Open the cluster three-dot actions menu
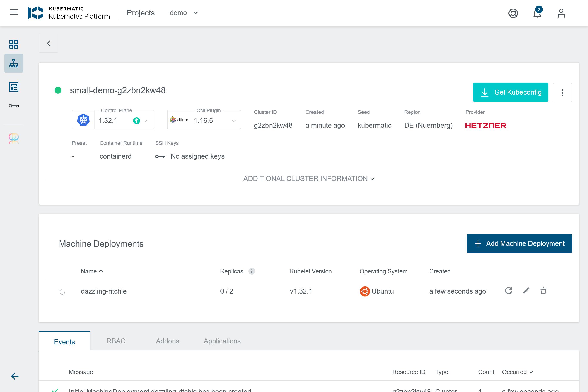This screenshot has width=588, height=392. [x=562, y=92]
